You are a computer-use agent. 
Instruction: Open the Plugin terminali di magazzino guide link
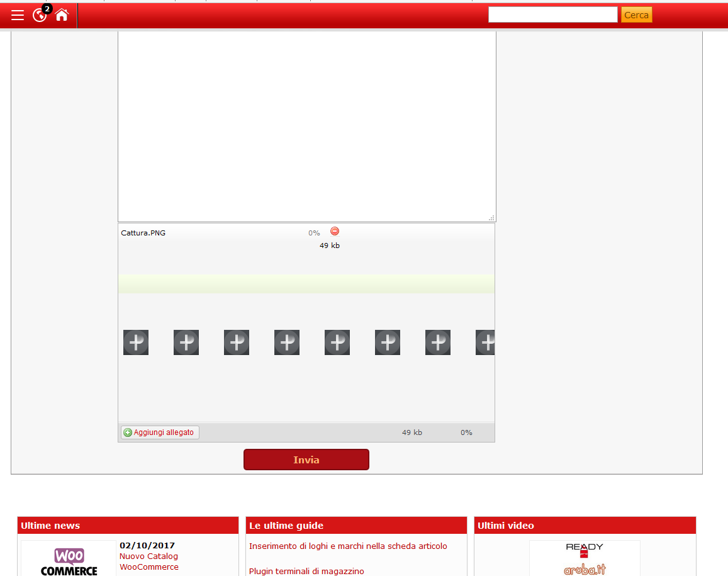[306, 572]
